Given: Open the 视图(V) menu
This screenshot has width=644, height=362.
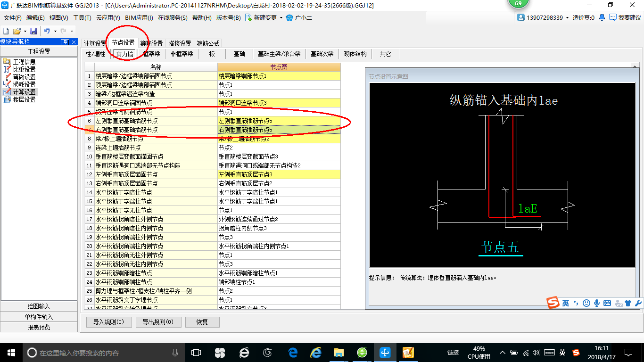Looking at the screenshot, I should click(58, 17).
